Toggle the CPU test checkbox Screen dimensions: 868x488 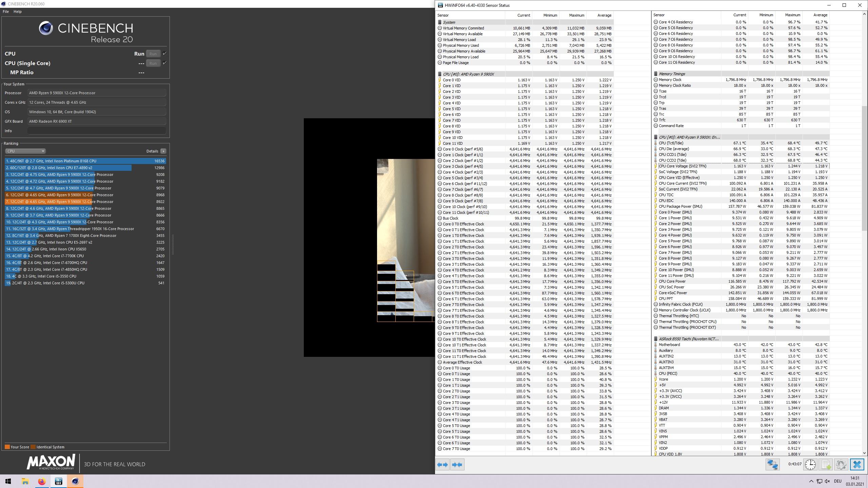coord(164,54)
